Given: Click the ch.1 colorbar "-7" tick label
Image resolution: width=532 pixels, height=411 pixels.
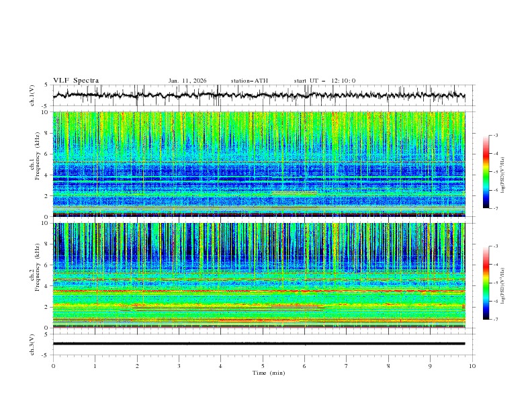Looking at the screenshot, I should coord(495,208).
